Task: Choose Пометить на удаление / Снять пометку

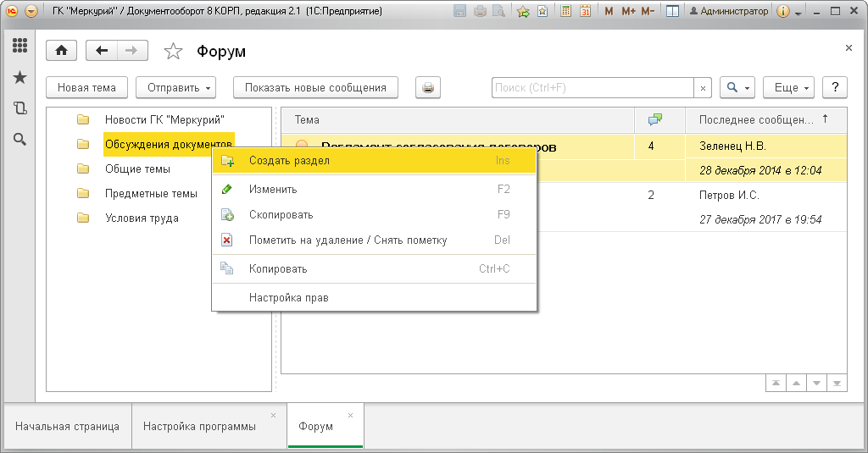Action: coord(374,240)
